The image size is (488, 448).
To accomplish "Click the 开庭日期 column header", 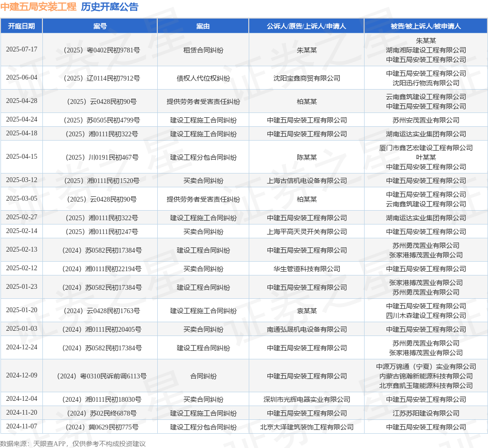I will pos(21,26).
